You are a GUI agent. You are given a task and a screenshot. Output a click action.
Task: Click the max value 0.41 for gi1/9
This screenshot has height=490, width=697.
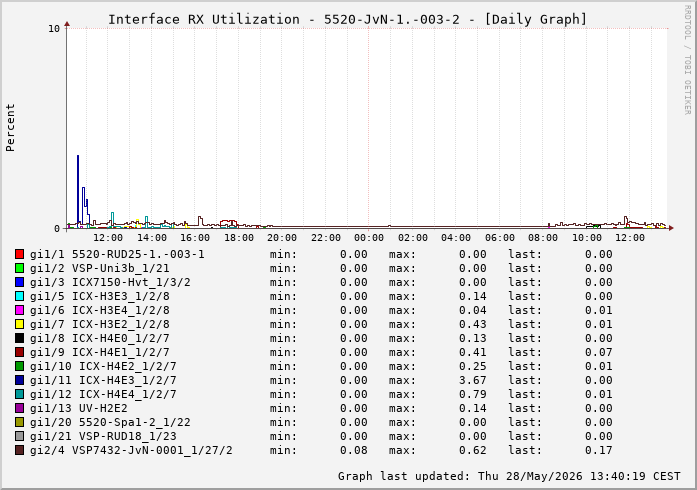(473, 352)
